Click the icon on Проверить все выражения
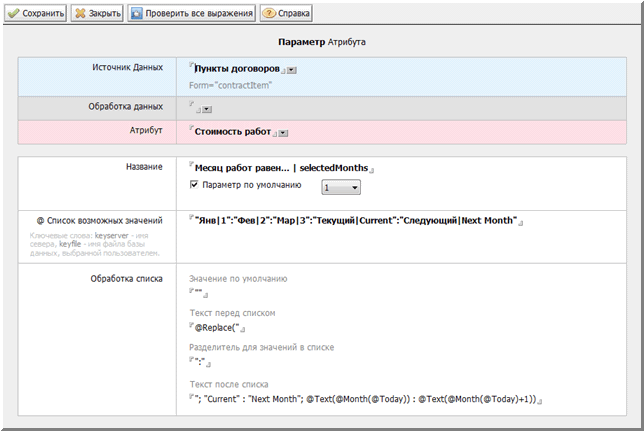The width and height of the screenshot is (644, 431). (x=136, y=13)
